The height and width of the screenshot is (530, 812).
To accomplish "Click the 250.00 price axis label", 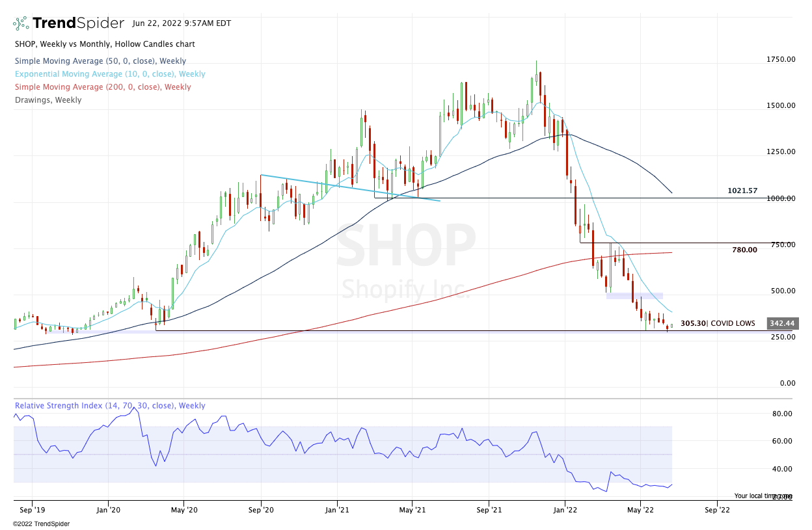I will (783, 337).
